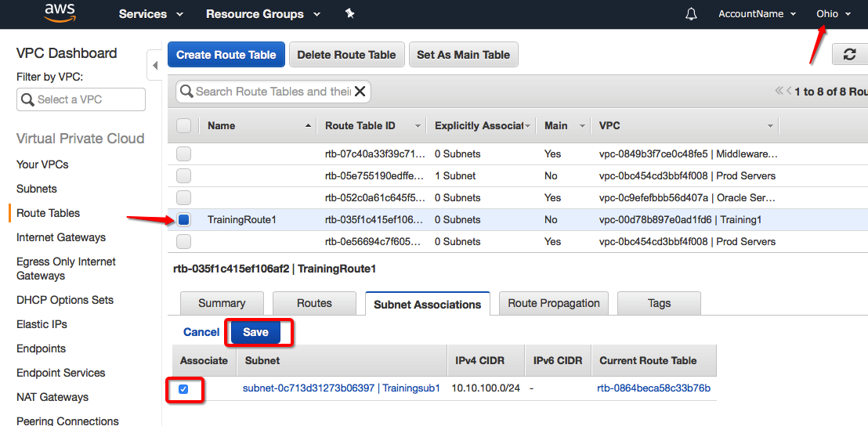Deselect the TrainingRoute1 row checkbox

point(183,220)
